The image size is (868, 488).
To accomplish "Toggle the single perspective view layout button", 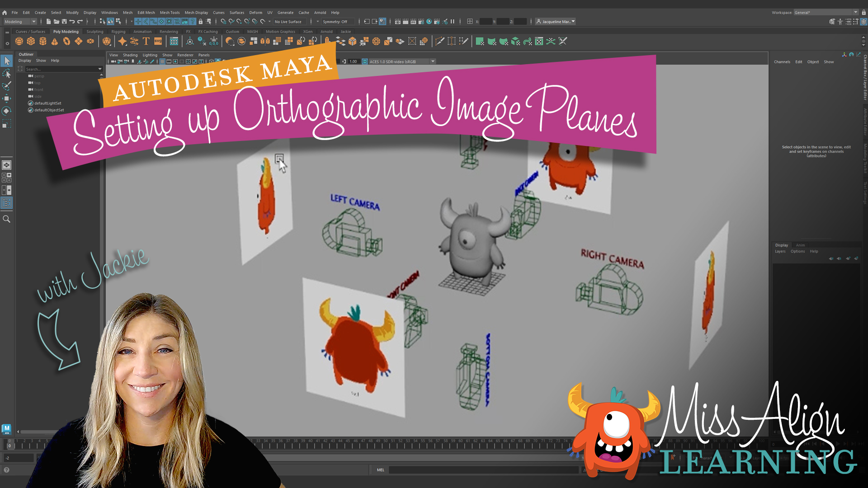I will (x=7, y=165).
